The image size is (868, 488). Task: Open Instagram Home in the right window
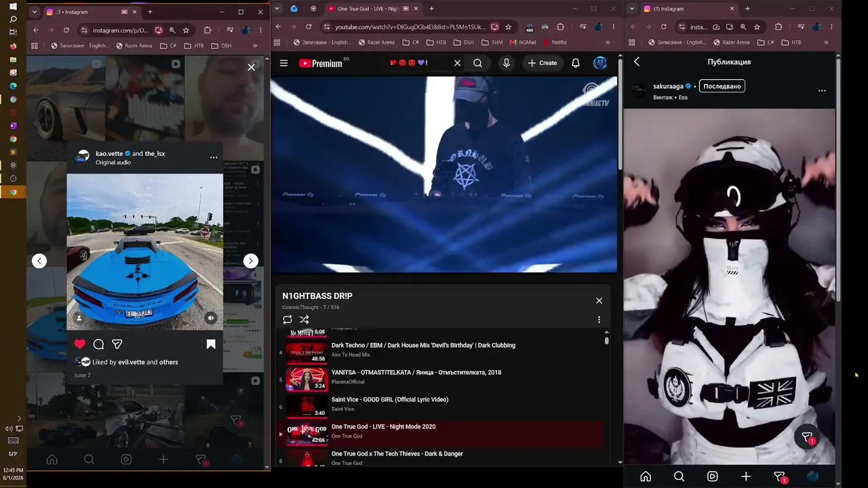click(x=646, y=476)
